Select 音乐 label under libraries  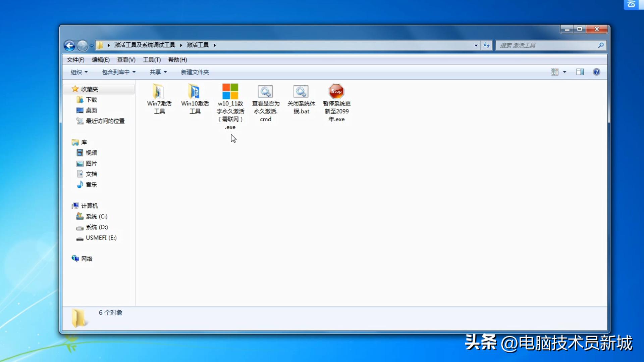pos(91,184)
